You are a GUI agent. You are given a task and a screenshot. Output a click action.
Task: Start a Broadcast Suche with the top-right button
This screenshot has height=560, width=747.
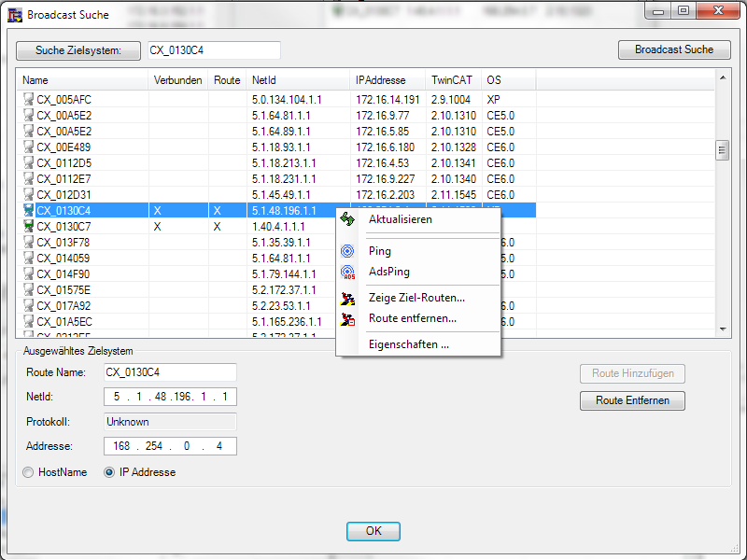pyautogui.click(x=674, y=49)
